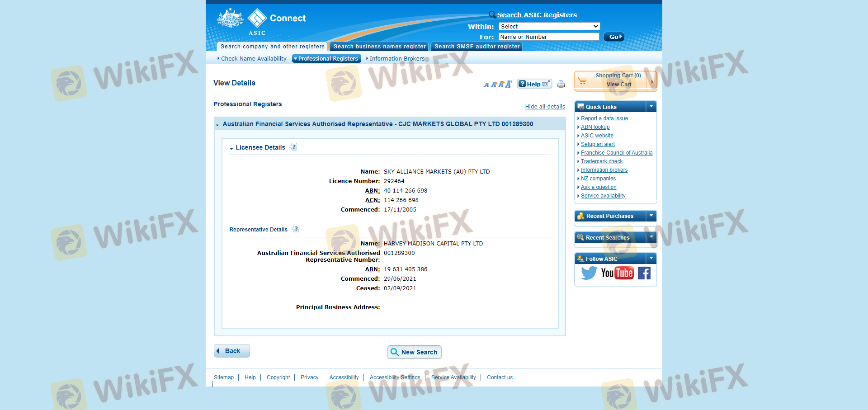Expand the Recent Purchases panel arrow
This screenshot has height=410, width=868.
[651, 216]
